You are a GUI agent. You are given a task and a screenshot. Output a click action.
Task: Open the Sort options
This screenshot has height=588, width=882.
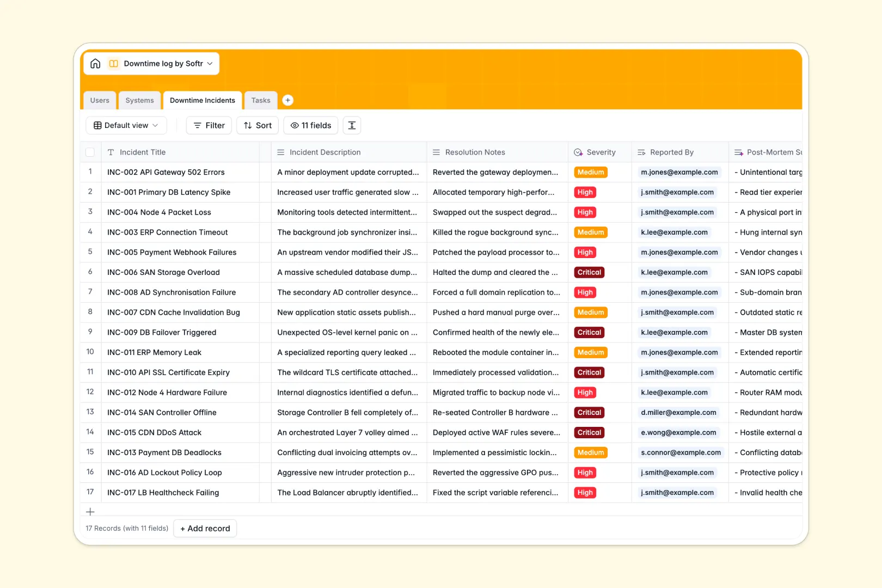(x=257, y=125)
